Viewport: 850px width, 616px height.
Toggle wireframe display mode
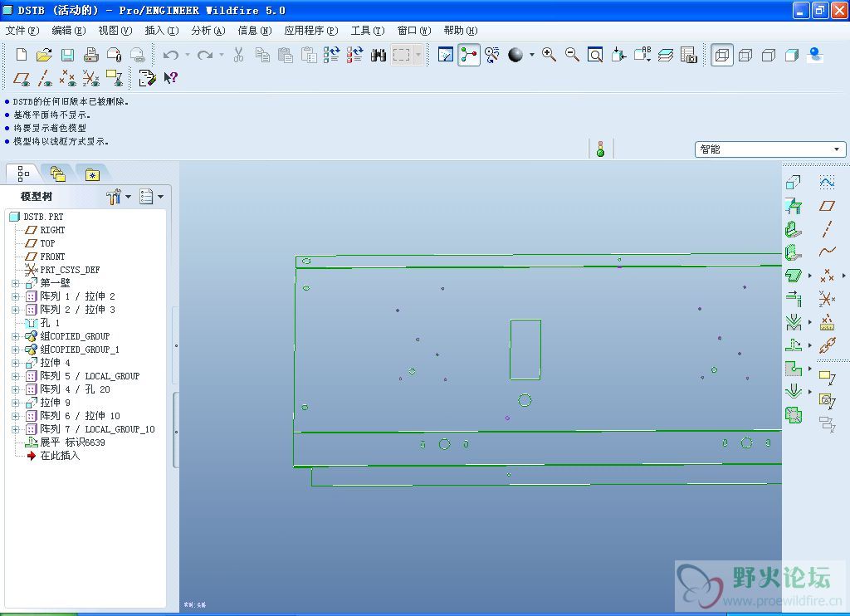pos(722,55)
